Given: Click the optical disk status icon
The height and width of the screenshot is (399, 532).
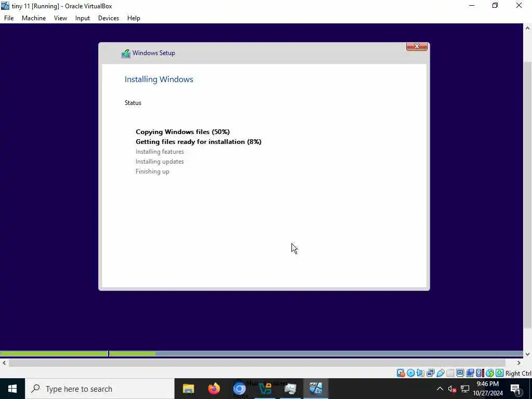Looking at the screenshot, I should (410, 373).
